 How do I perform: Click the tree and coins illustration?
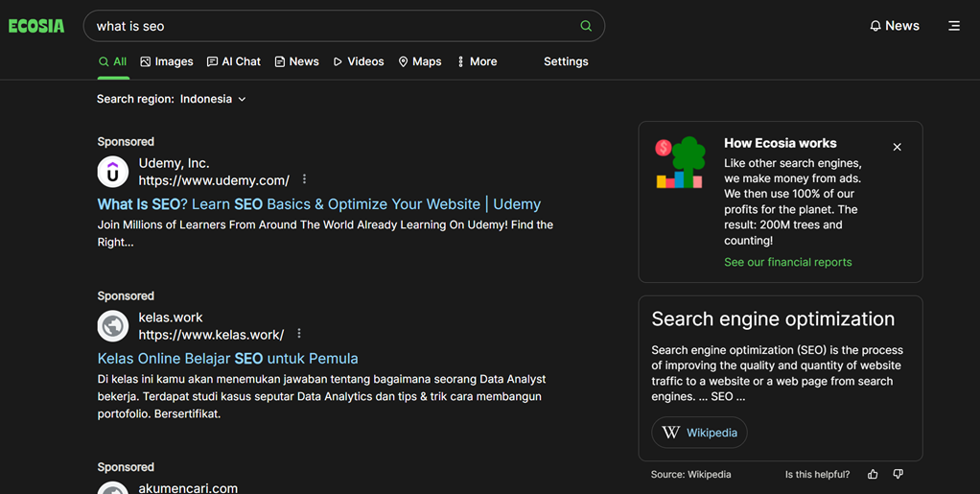point(680,162)
